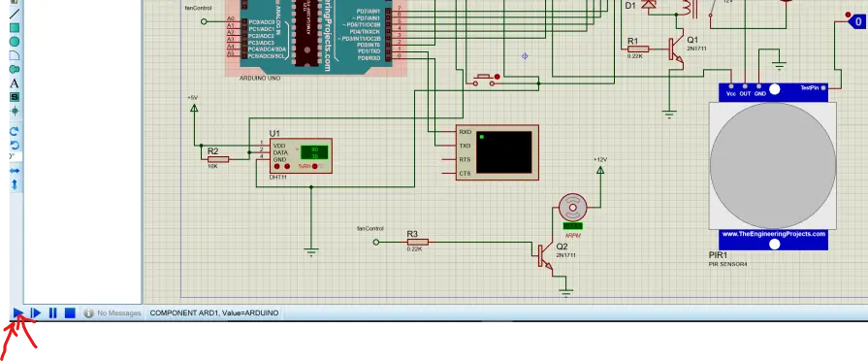
Task: Toggle the push button actuator red dot
Action: 497,77
